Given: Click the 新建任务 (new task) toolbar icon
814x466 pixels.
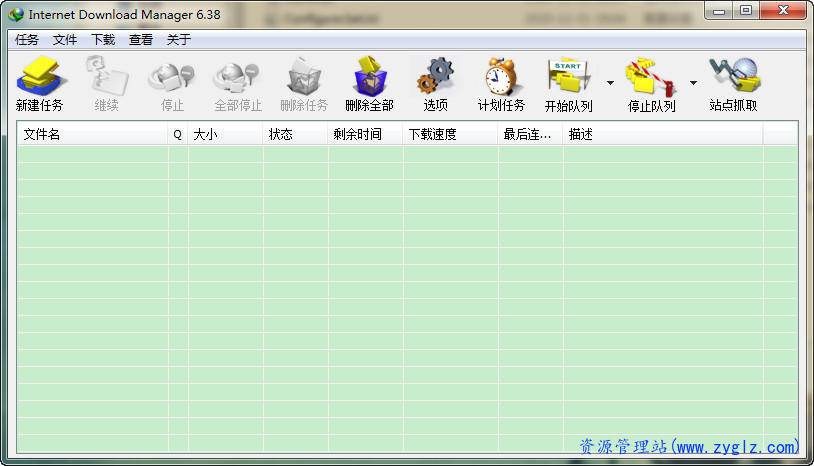Looking at the screenshot, I should click(x=39, y=84).
